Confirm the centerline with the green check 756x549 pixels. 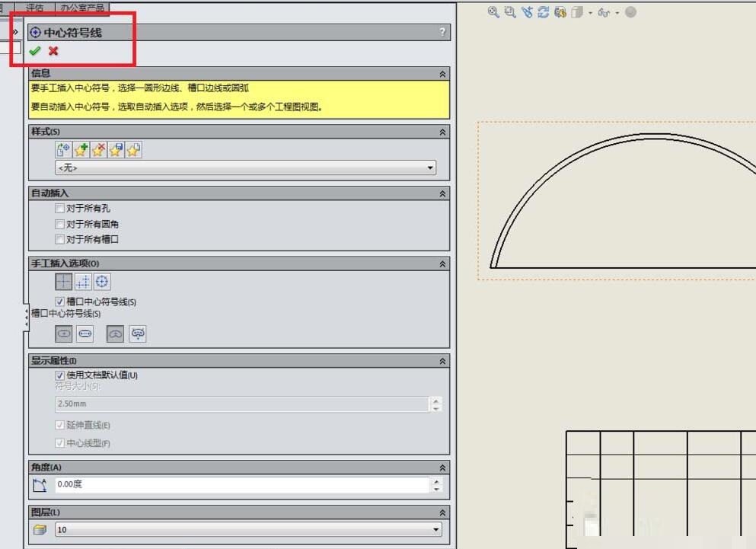point(35,51)
